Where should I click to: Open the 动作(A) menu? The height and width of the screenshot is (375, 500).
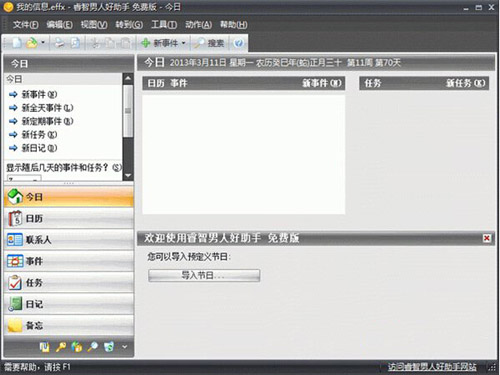(x=198, y=24)
